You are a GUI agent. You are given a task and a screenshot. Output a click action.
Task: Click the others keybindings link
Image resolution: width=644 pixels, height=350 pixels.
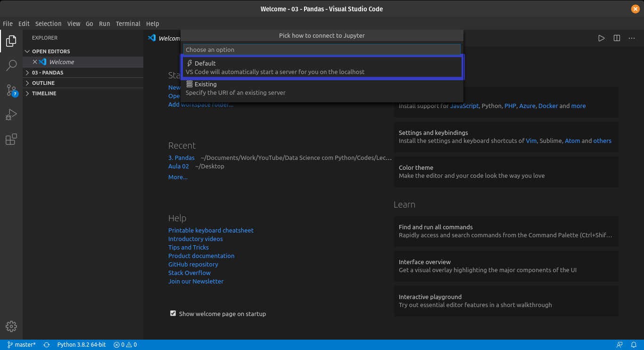602,141
